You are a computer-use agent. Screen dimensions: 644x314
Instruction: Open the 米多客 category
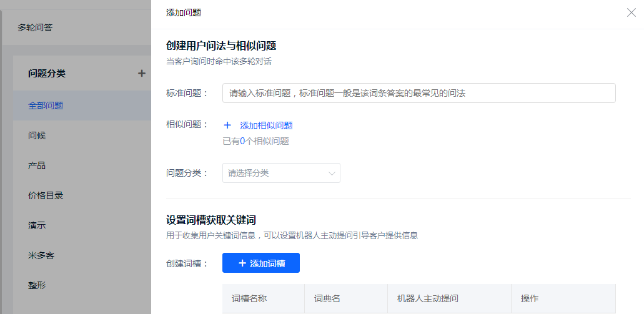[41, 255]
